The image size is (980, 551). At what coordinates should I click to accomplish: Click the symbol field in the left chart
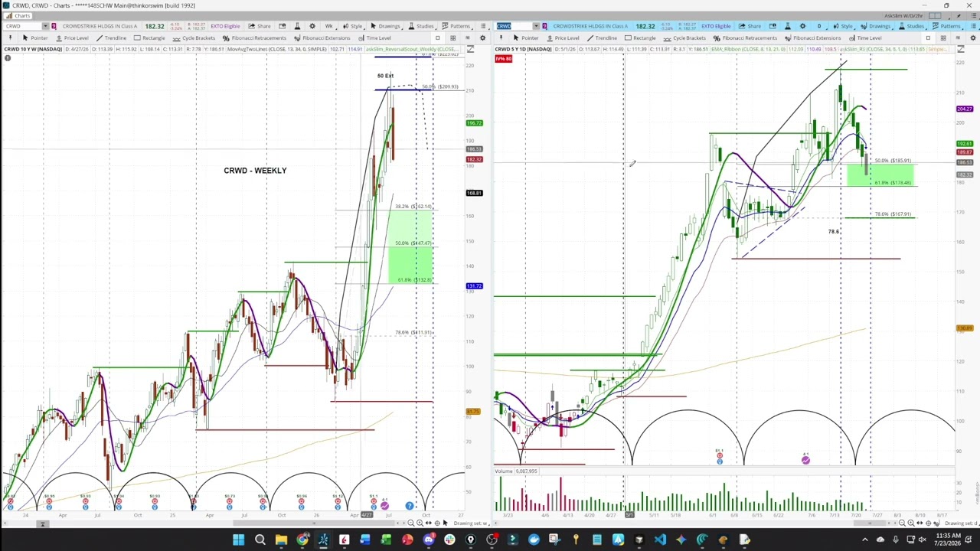tap(22, 26)
